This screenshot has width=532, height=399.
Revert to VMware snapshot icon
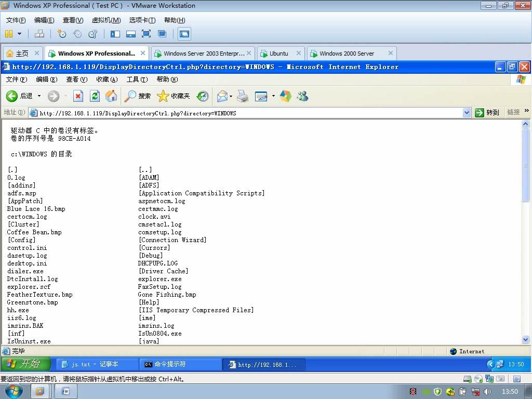point(77,34)
